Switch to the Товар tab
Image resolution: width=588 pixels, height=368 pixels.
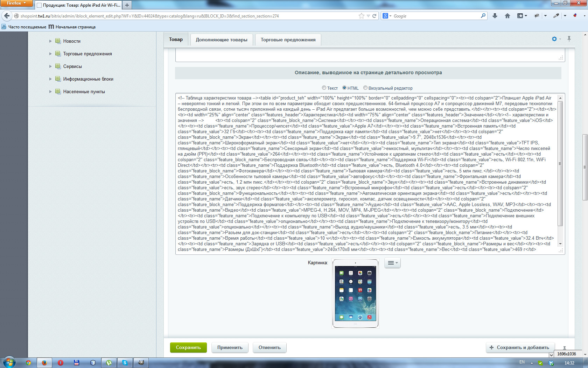(x=176, y=39)
